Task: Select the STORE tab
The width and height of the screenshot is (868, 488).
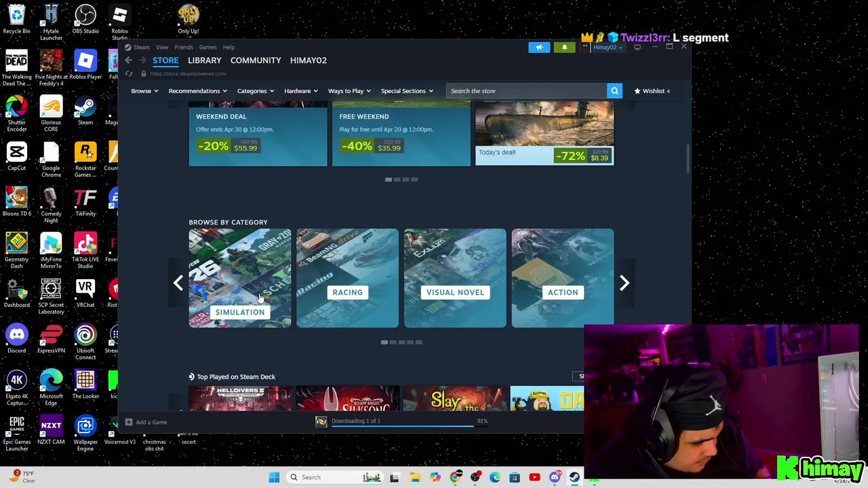Action: pos(165,60)
